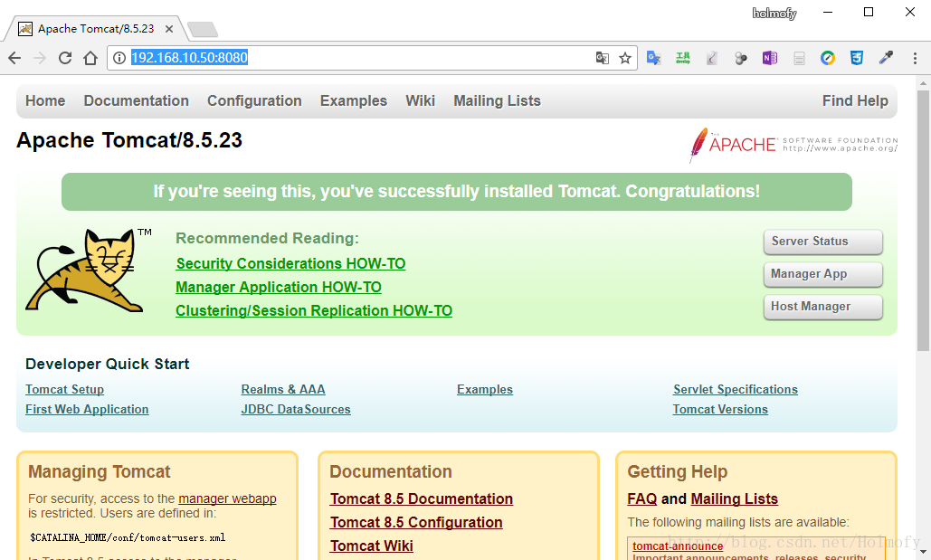
Task: Click the Server Status button
Action: (823, 242)
